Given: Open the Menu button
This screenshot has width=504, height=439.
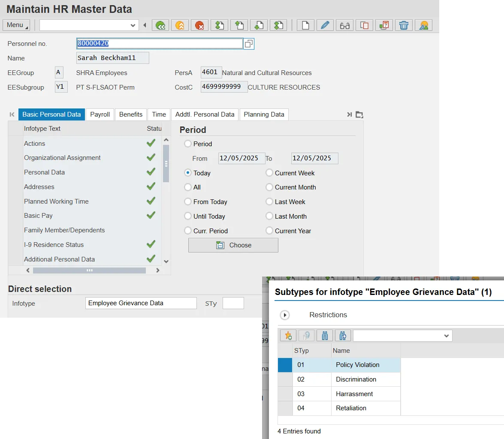Looking at the screenshot, I should coord(16,25).
